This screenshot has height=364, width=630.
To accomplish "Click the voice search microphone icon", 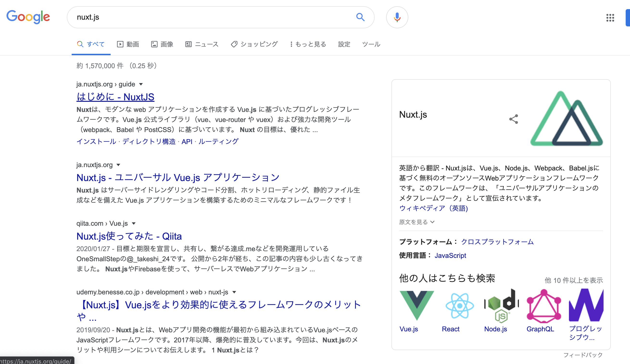I will pyautogui.click(x=397, y=17).
